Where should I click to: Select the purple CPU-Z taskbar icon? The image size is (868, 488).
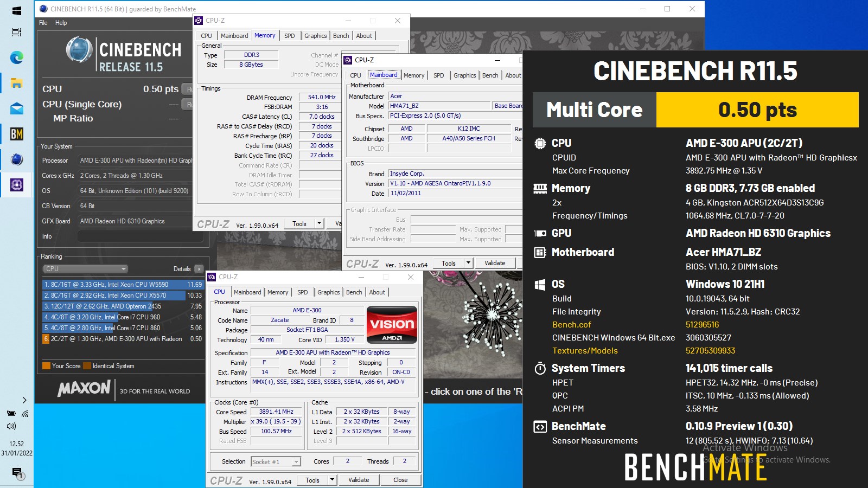click(x=16, y=185)
